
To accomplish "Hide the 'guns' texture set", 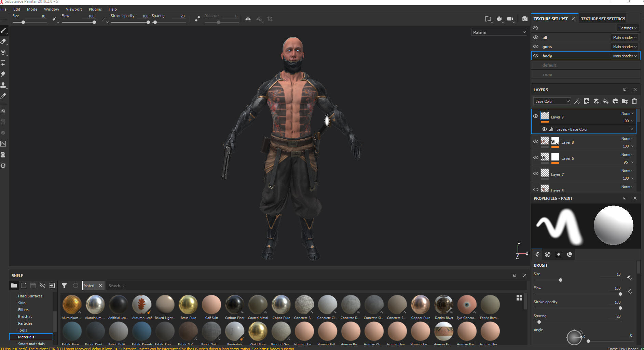I will click(536, 47).
